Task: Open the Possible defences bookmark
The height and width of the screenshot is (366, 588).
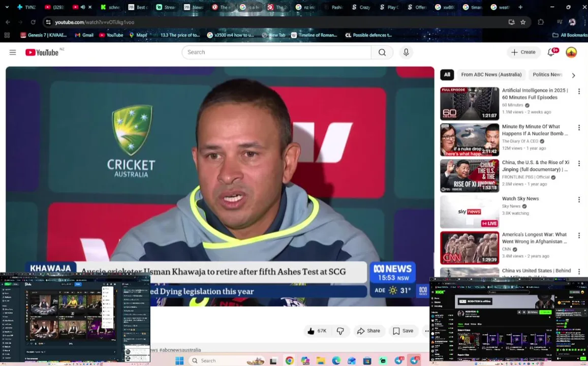Action: click(368, 35)
